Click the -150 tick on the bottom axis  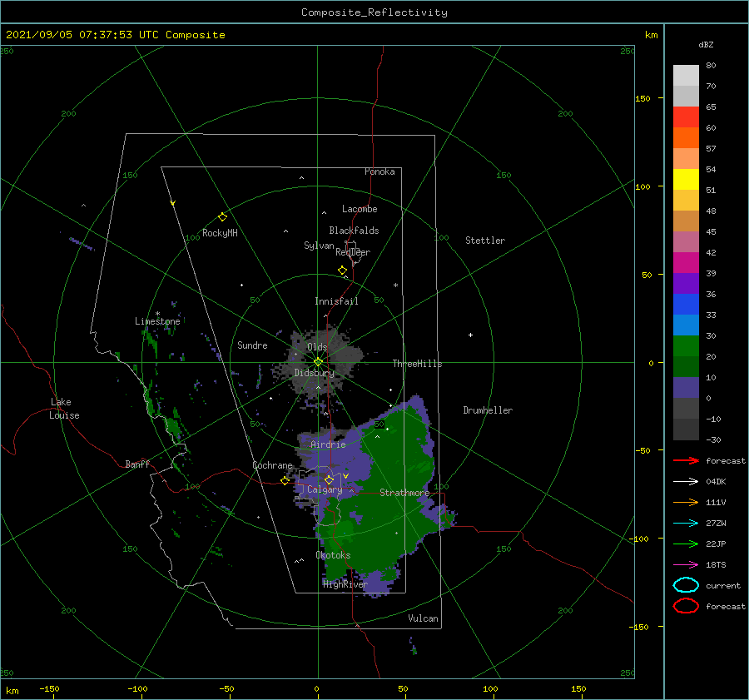49,688
